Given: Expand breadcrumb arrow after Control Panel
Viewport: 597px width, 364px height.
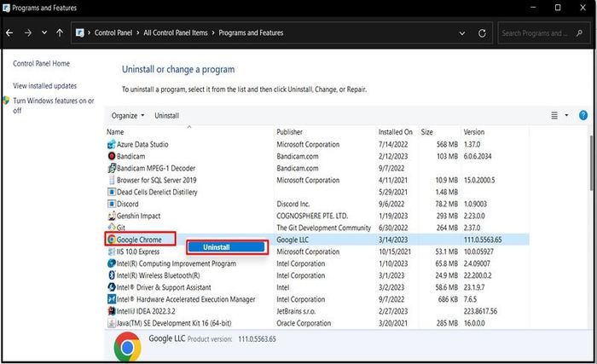Looking at the screenshot, I should (x=138, y=33).
